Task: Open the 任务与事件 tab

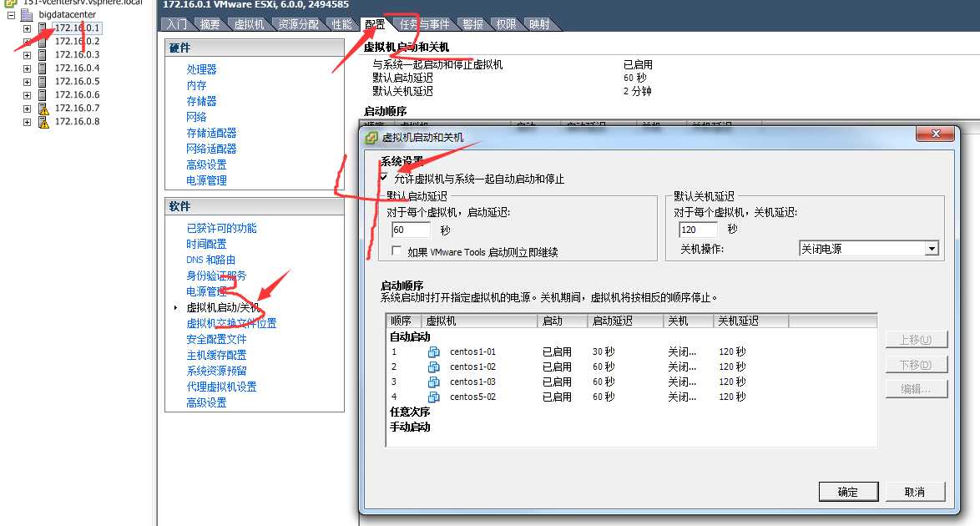Action: pyautogui.click(x=424, y=24)
